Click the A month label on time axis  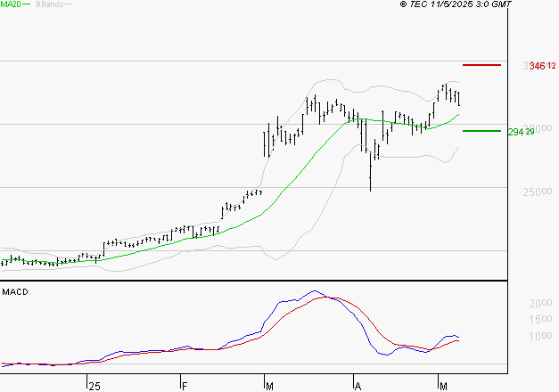pos(358,387)
